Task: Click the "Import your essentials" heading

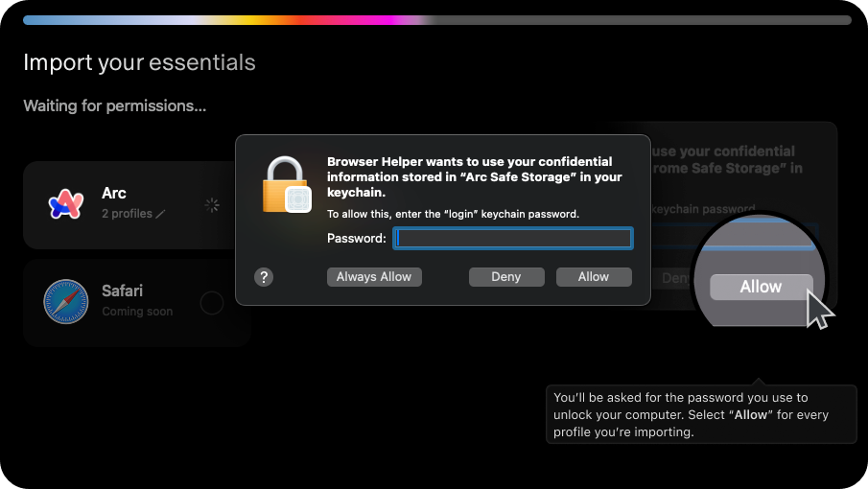Action: (139, 62)
